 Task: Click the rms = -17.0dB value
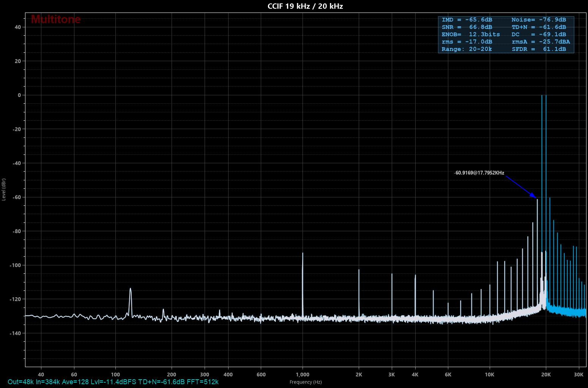click(467, 42)
